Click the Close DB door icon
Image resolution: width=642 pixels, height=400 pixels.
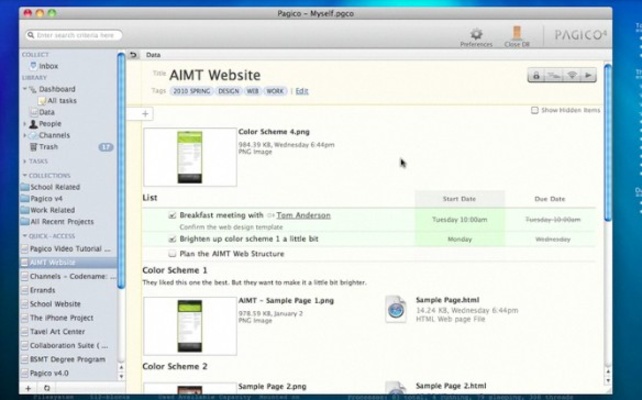[x=517, y=33]
